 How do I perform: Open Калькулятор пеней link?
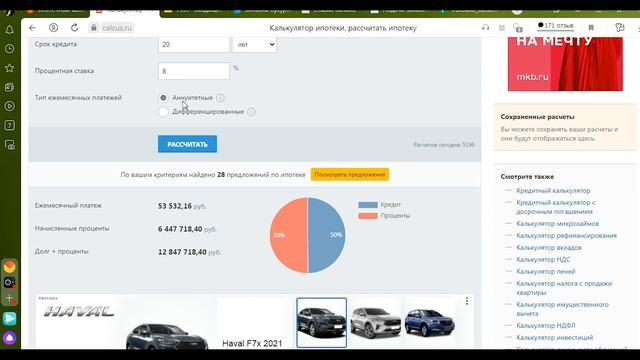pos(546,271)
